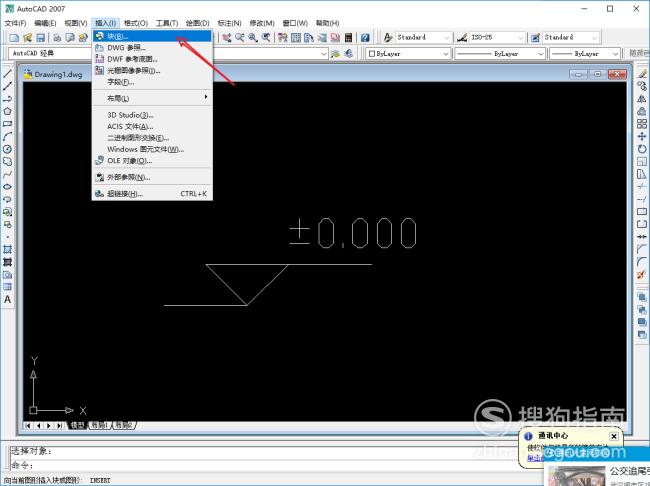Select the Multiline Text tool
The height and width of the screenshot is (486, 650).
pyautogui.click(x=7, y=299)
